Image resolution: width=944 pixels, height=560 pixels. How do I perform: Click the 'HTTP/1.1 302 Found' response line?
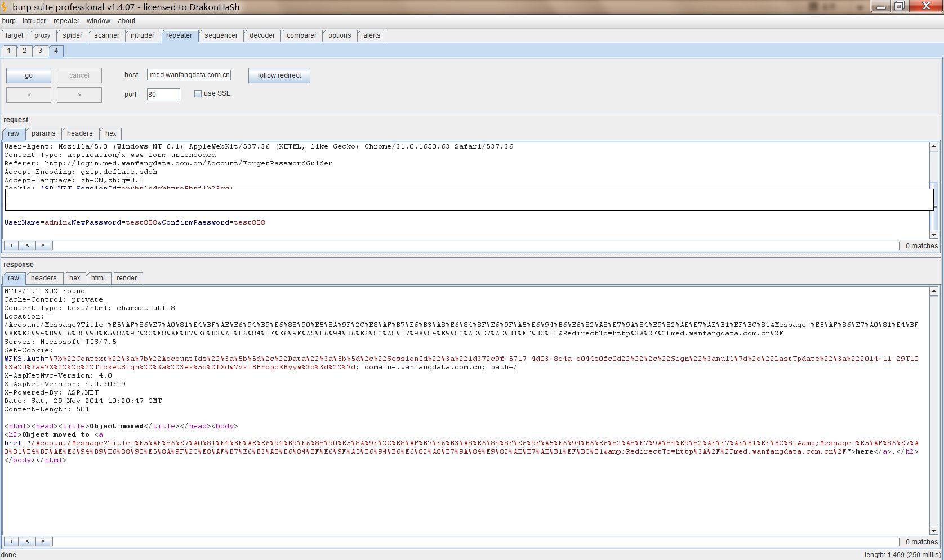[44, 291]
